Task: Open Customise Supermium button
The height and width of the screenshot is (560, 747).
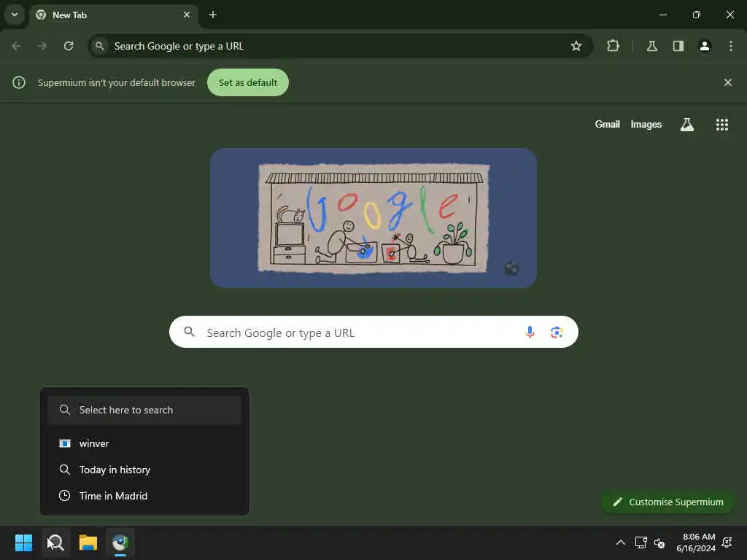Action: tap(667, 502)
